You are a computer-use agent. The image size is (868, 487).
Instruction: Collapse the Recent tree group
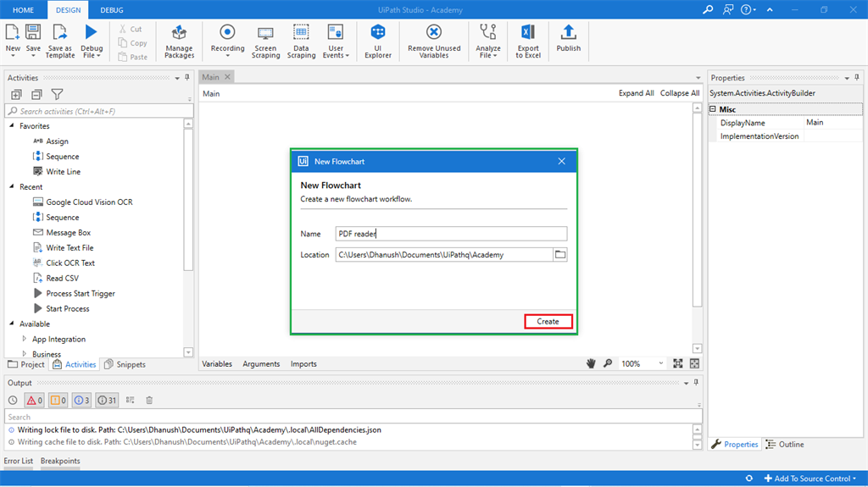pos(12,186)
